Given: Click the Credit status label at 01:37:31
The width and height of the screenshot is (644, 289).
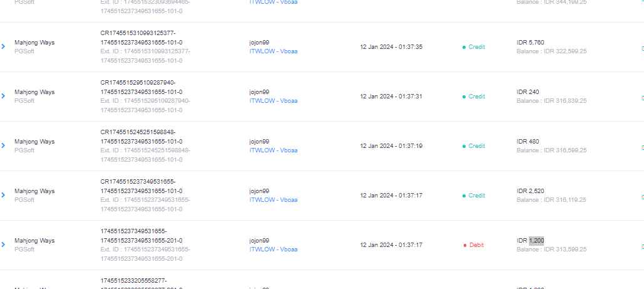Looking at the screenshot, I should 477,97.
